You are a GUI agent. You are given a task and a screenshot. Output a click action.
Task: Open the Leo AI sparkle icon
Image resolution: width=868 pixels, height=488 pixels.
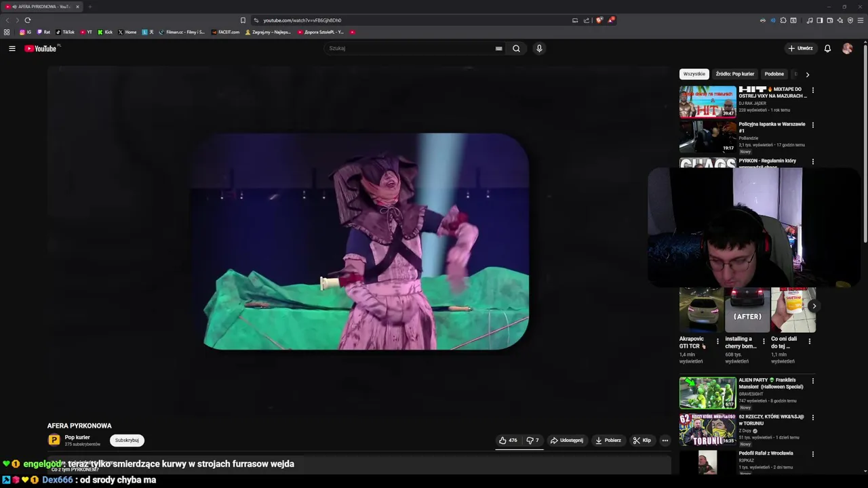(x=840, y=20)
